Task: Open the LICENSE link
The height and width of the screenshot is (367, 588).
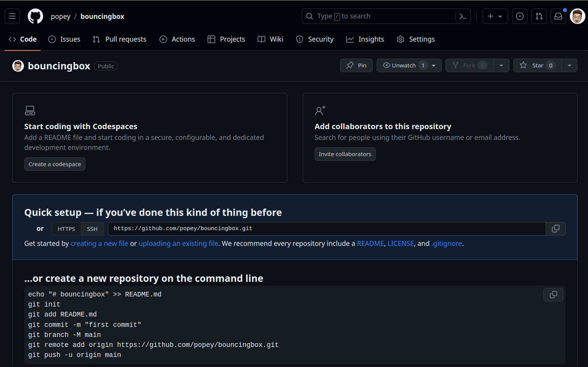Action: coord(400,244)
